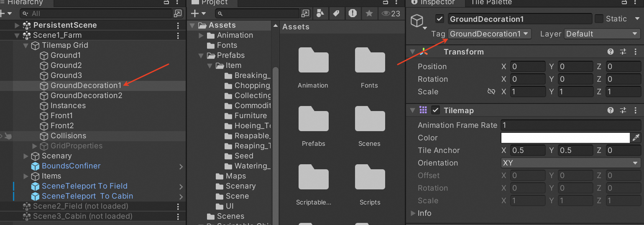Collapse the Item folder in Project tree
Screen dimensions: 644x225
coord(210,65)
